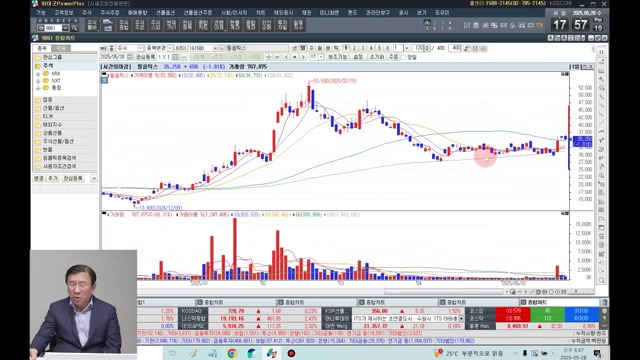Viewport: 640px width, 360px height.
Task: Click the first icon right of the 400 field
Action: (x=467, y=48)
